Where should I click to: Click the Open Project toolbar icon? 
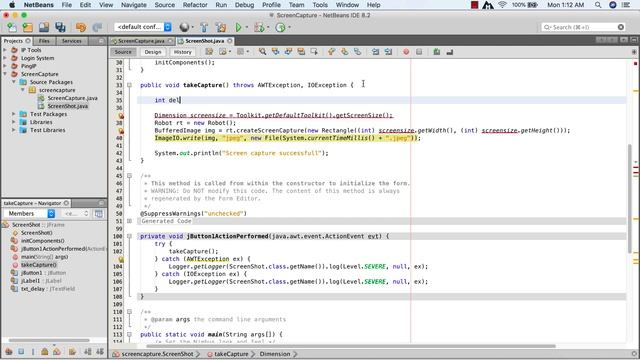point(44,27)
